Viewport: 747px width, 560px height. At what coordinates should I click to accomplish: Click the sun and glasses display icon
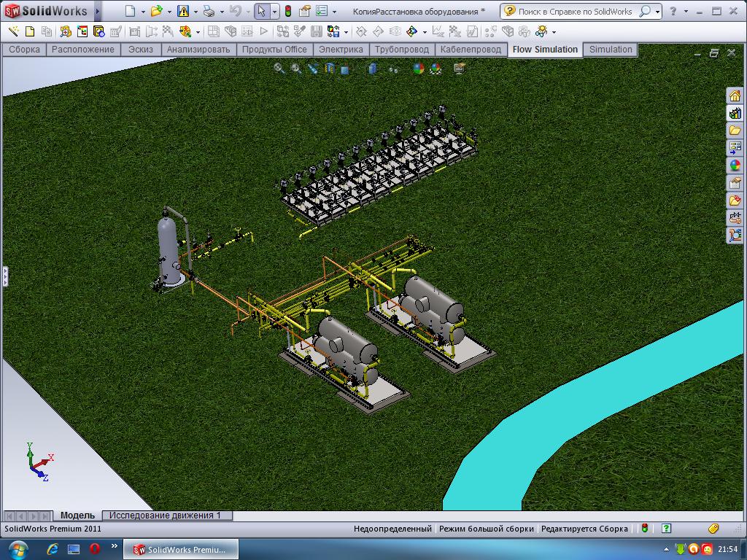541,32
